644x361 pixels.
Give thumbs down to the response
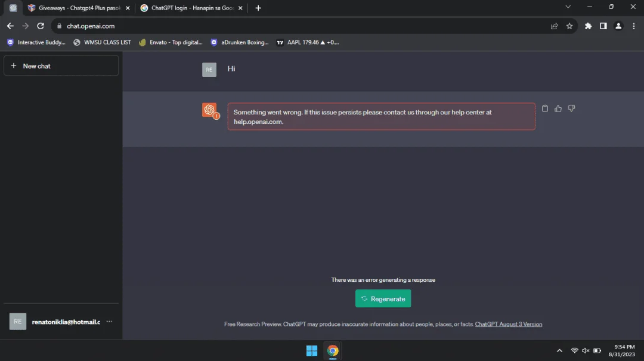[571, 108]
